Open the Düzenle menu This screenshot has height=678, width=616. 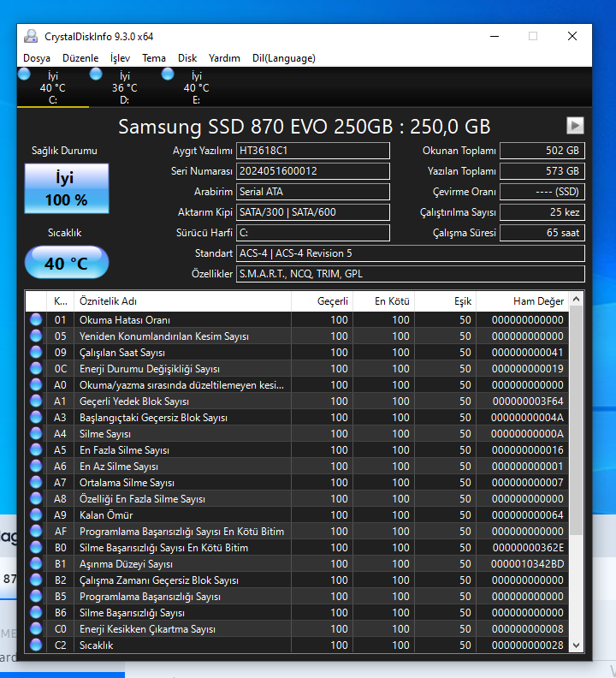(80, 58)
